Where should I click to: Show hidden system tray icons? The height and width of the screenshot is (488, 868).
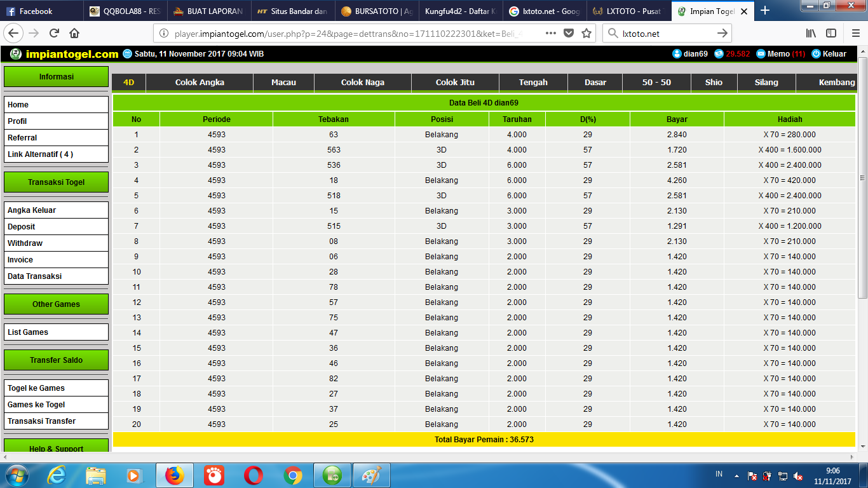coord(736,475)
